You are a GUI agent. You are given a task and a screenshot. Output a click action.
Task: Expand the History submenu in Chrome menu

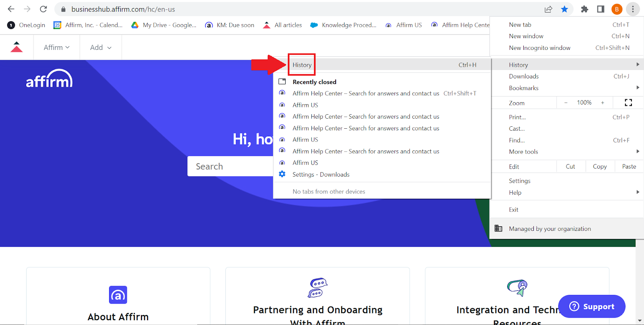[x=567, y=64]
